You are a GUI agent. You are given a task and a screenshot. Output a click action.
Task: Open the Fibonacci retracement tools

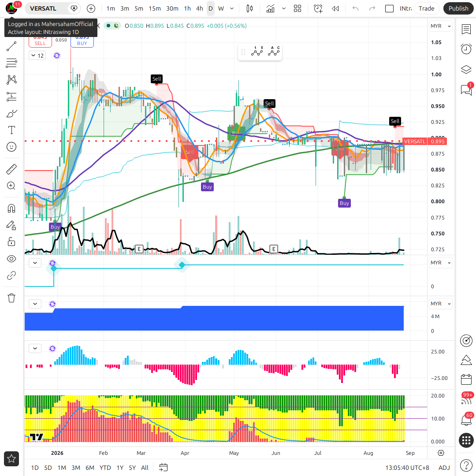(x=11, y=63)
